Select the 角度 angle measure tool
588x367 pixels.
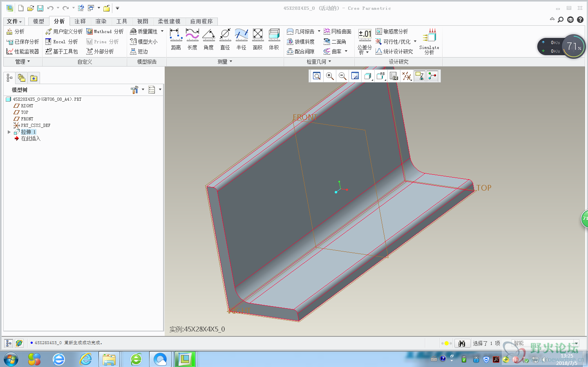tap(209, 40)
